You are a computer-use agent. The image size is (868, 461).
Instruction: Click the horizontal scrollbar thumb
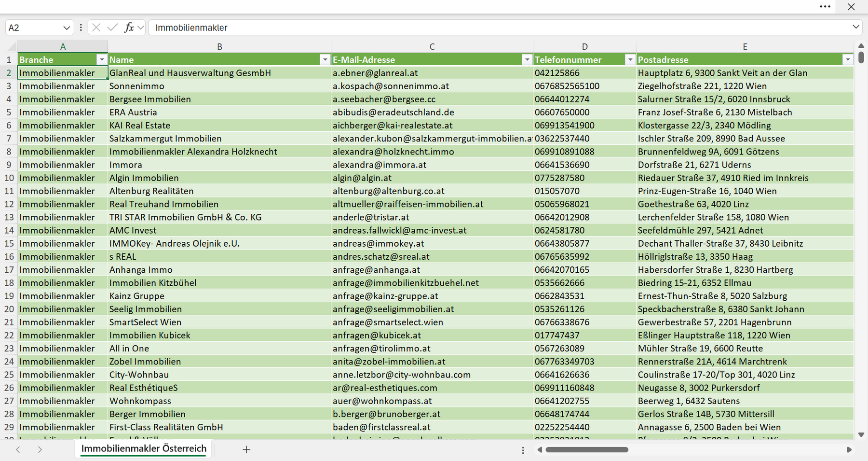587,449
